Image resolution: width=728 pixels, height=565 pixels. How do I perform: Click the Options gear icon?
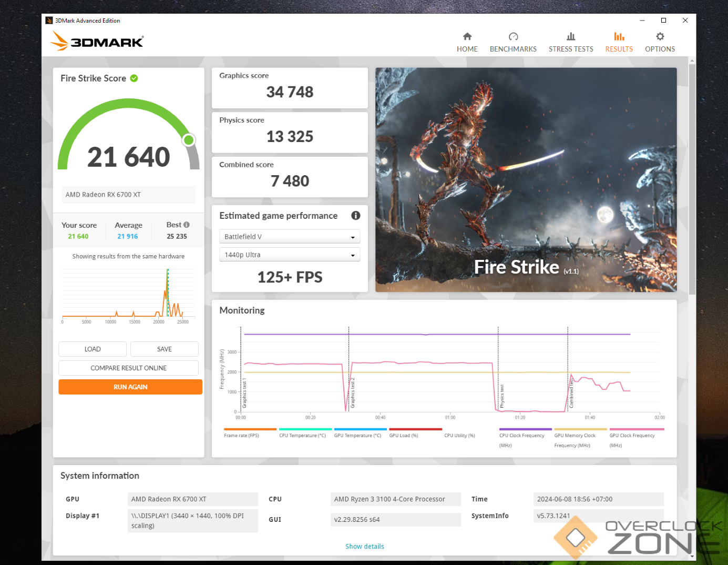(660, 37)
